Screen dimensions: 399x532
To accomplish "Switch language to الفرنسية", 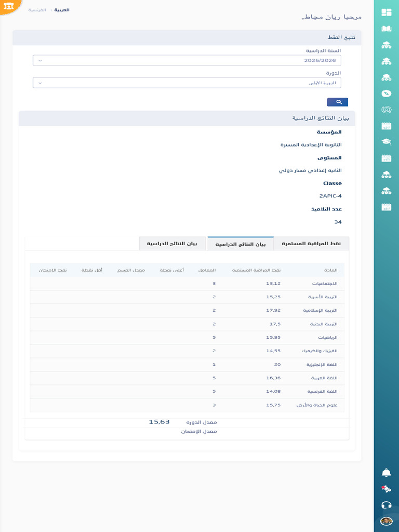I will pyautogui.click(x=37, y=10).
